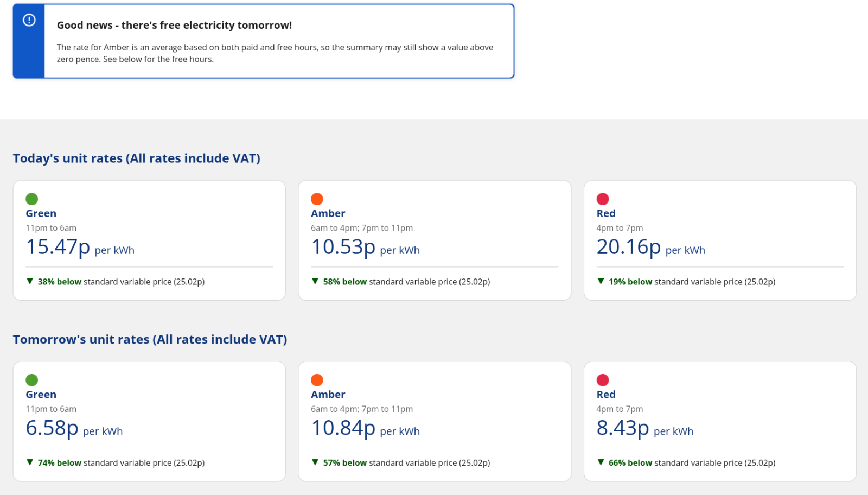Click today's Amber price 10.53p

point(343,247)
